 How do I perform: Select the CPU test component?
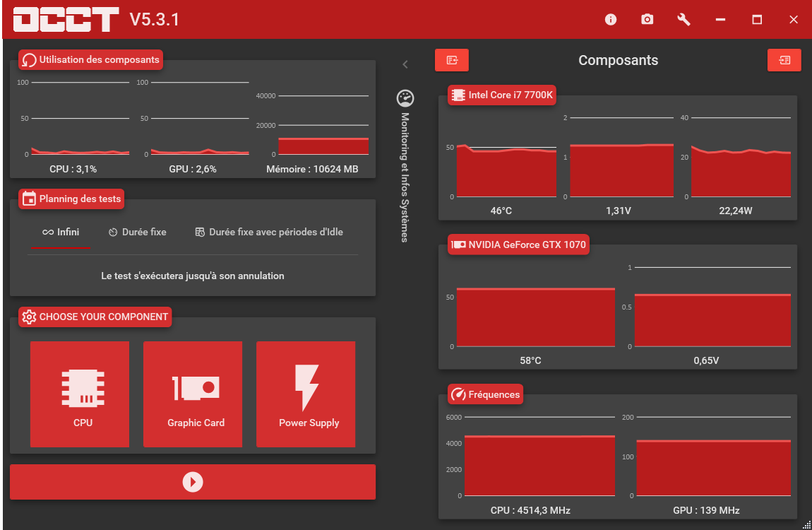click(80, 394)
